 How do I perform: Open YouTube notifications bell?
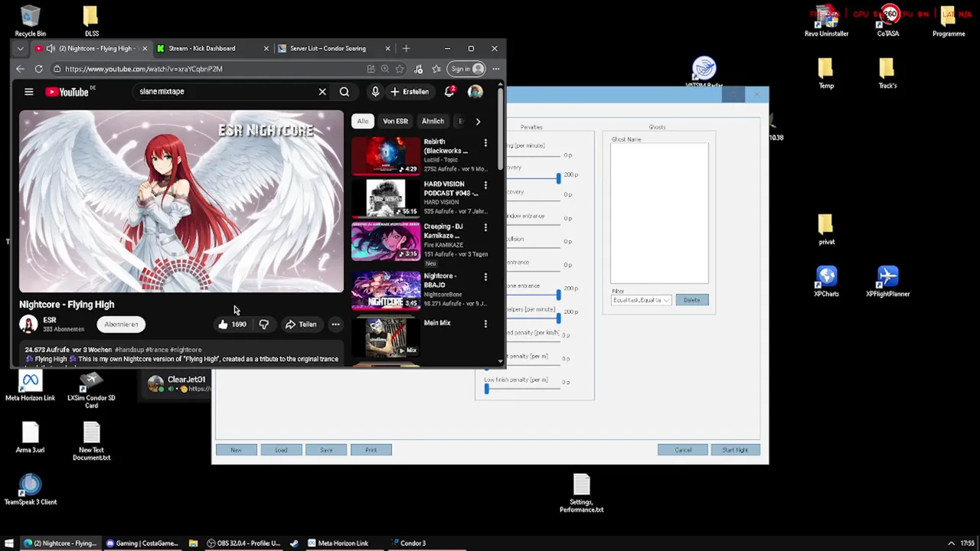click(449, 92)
